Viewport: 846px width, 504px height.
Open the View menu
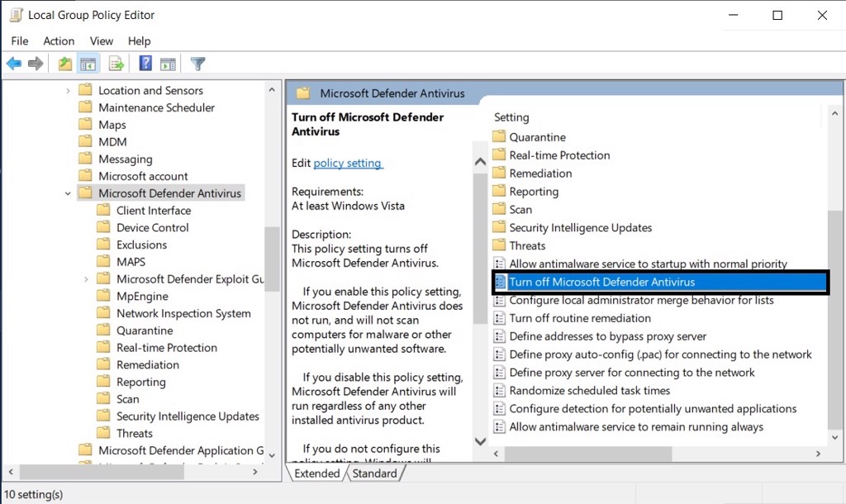(102, 41)
